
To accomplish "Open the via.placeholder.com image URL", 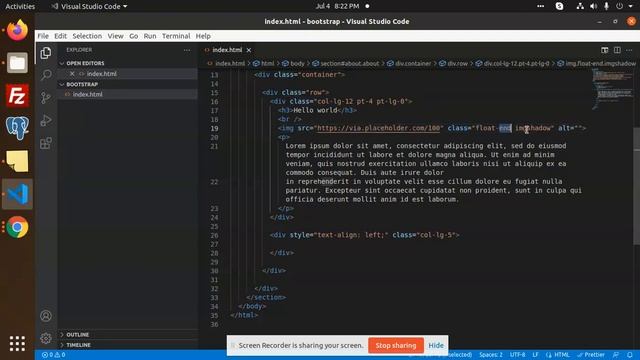I will [x=378, y=128].
